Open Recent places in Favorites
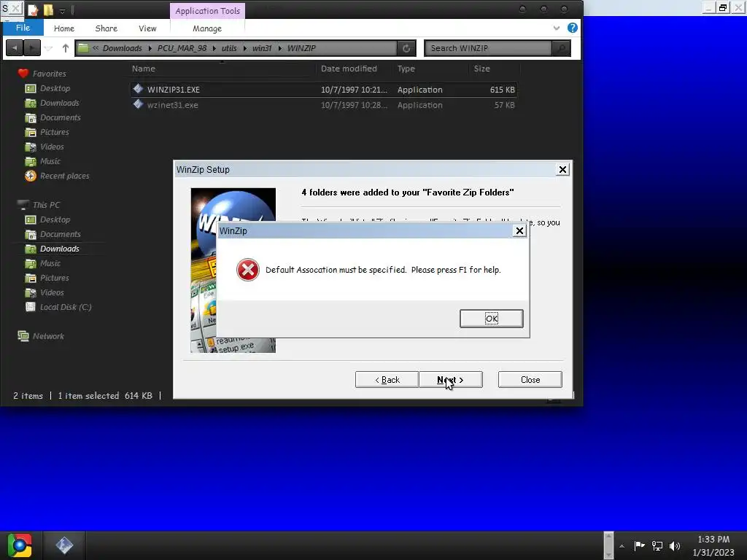 coord(64,176)
